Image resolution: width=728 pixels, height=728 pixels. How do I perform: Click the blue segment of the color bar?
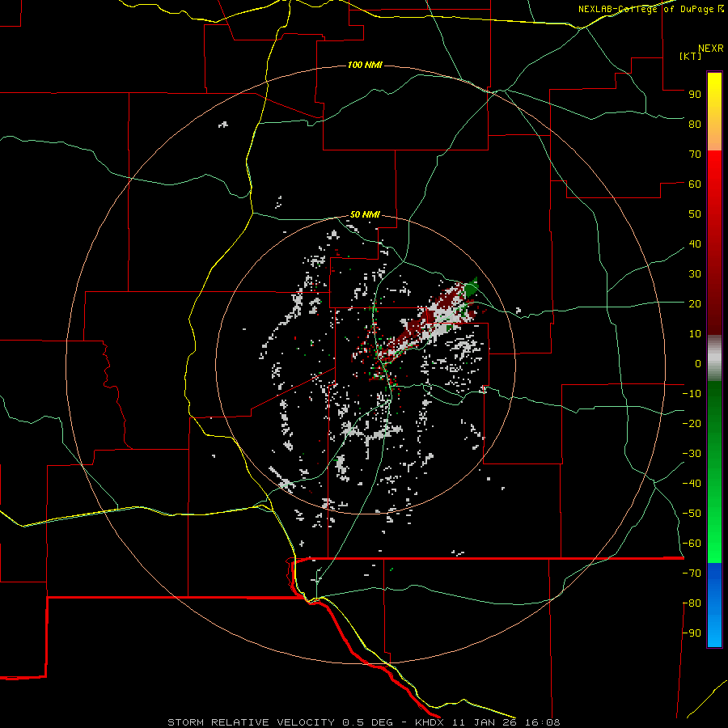714,605
